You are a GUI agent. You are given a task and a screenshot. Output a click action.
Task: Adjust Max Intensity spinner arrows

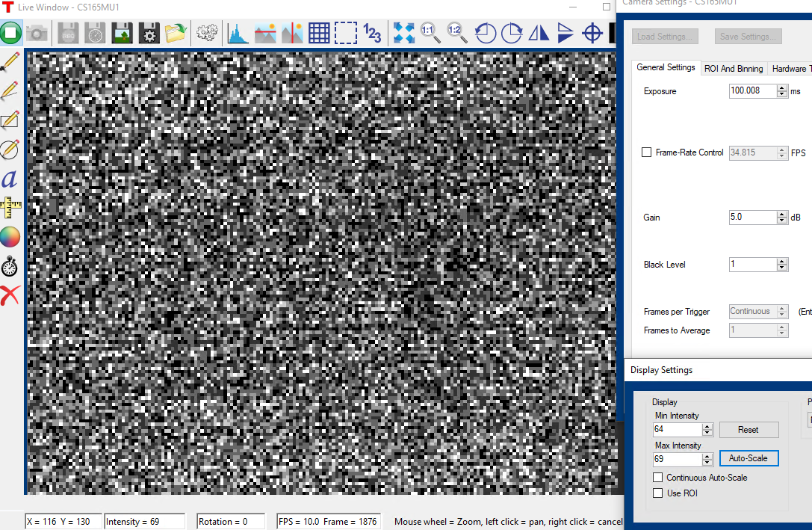707,459
